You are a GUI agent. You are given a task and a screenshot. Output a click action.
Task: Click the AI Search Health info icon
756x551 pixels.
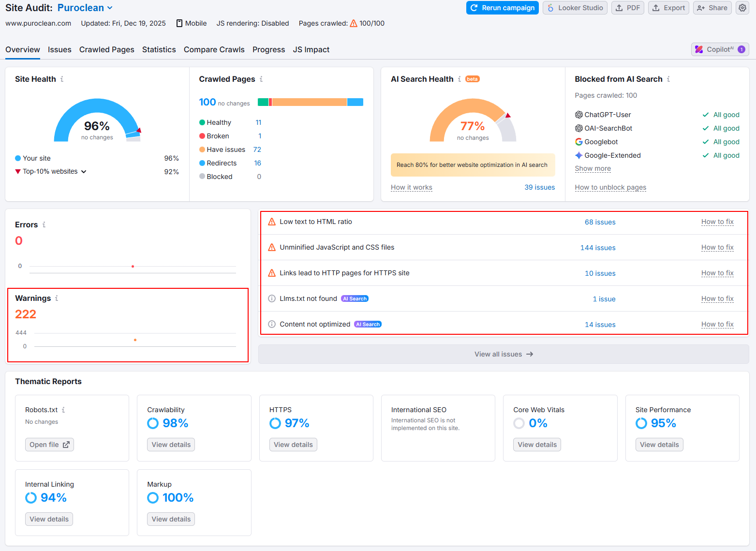pos(460,79)
